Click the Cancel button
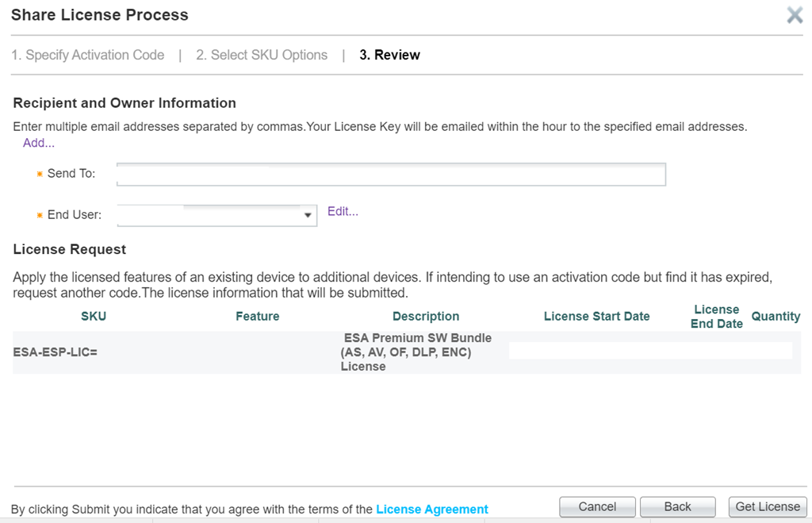This screenshot has height=523, width=812. pos(597,506)
